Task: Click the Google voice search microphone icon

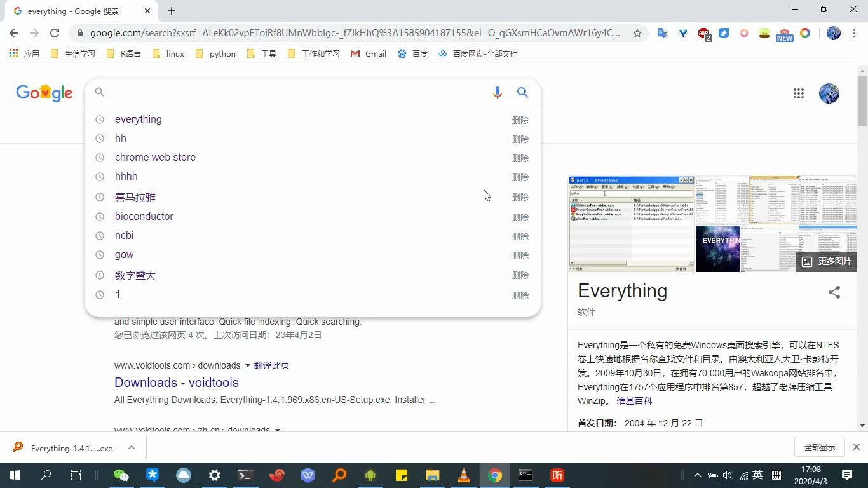Action: click(498, 93)
